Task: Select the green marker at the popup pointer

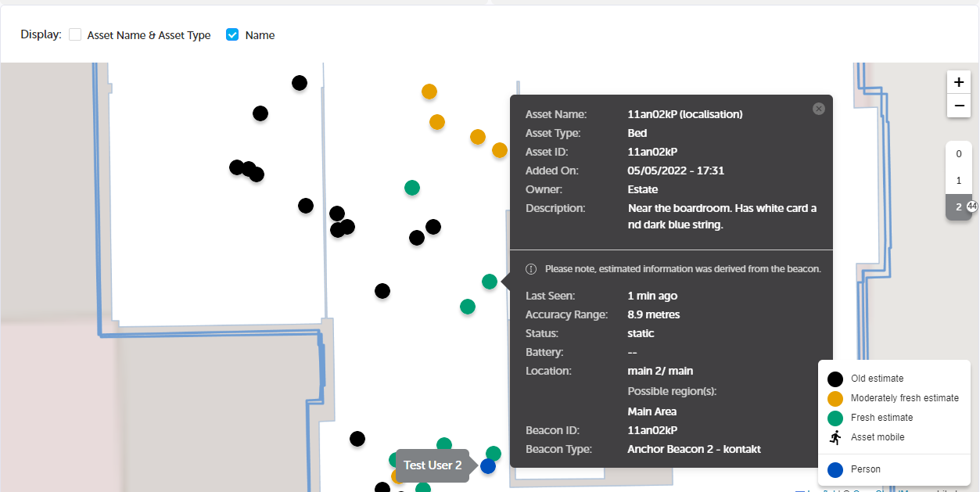Action: pyautogui.click(x=490, y=282)
